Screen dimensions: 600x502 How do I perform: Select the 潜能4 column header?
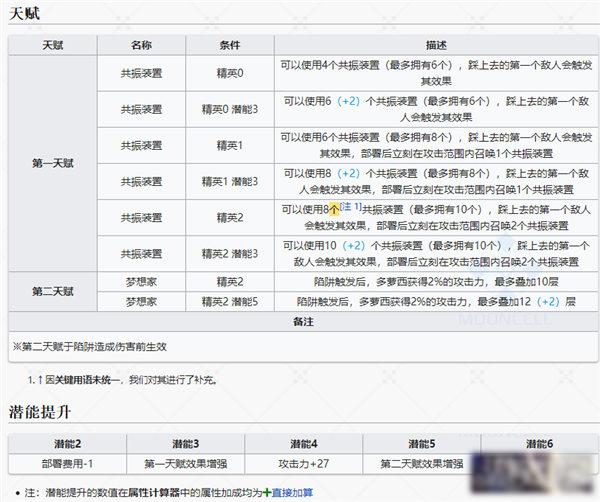tap(304, 444)
